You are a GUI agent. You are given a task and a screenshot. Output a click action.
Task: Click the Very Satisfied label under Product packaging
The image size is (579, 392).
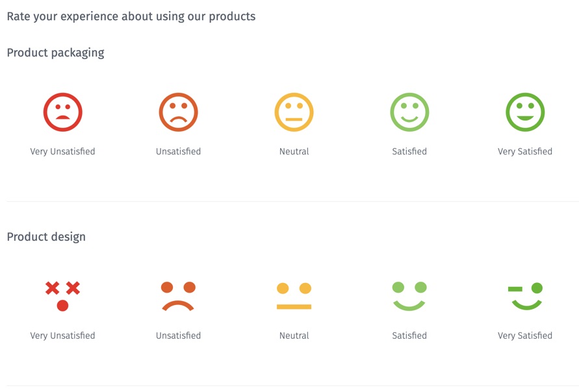(525, 152)
